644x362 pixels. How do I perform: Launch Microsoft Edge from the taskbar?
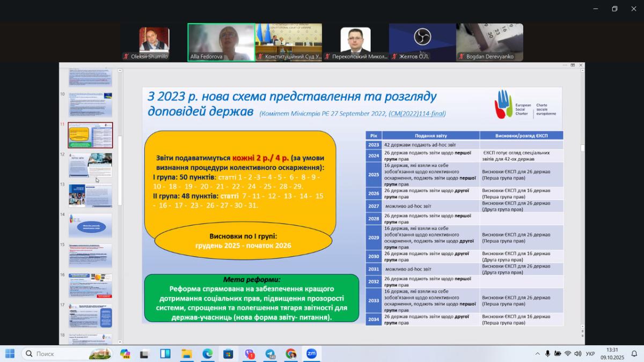point(207,353)
